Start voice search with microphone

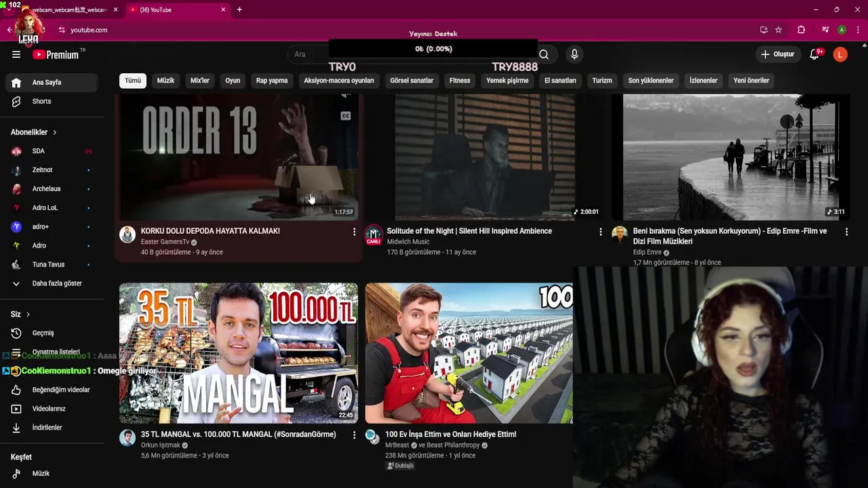click(x=574, y=54)
